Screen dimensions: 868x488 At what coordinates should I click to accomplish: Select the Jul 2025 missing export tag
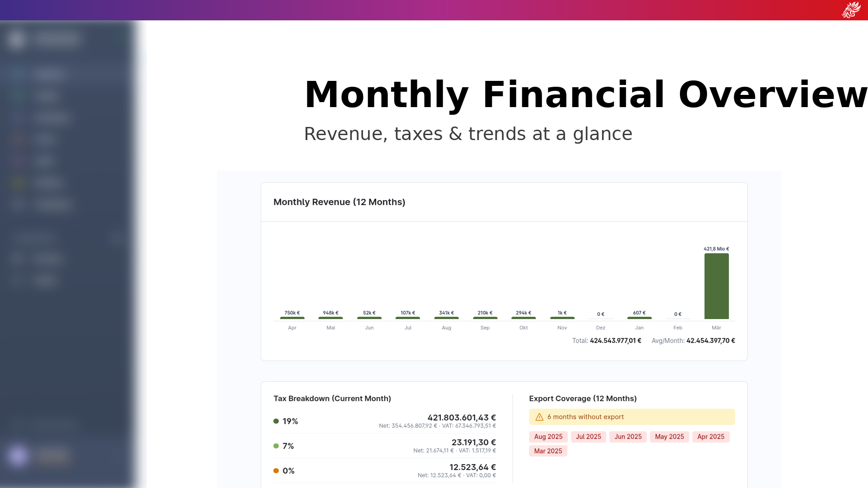point(588,436)
